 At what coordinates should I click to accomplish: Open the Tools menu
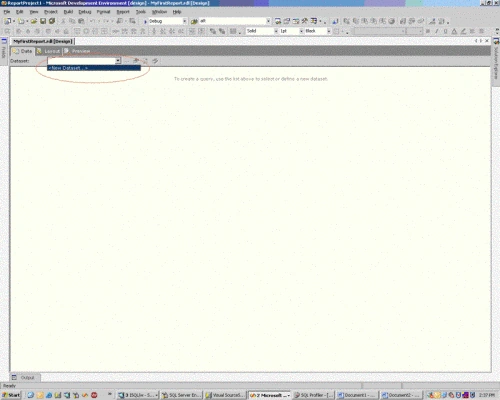pos(141,12)
